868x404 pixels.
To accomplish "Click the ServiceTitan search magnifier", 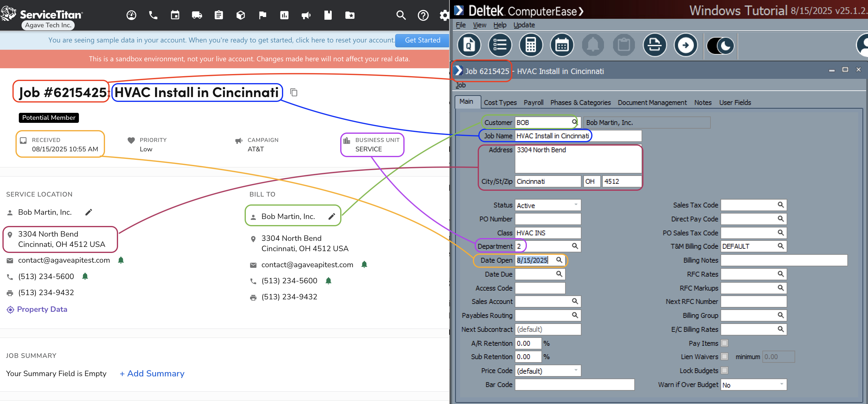I will (x=401, y=15).
